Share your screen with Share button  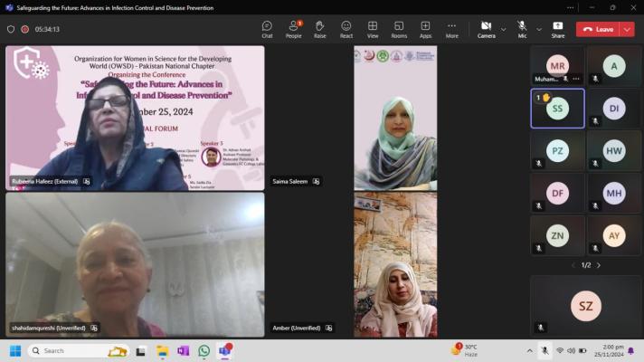[x=558, y=29]
